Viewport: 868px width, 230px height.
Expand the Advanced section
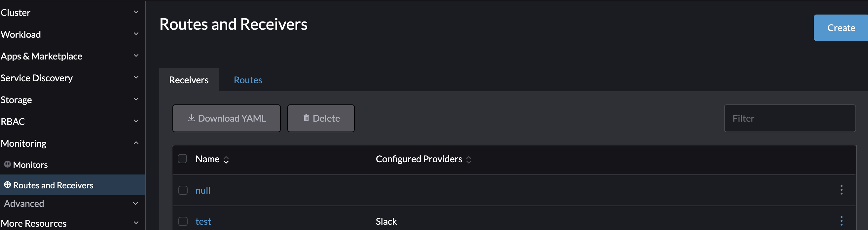coord(136,203)
